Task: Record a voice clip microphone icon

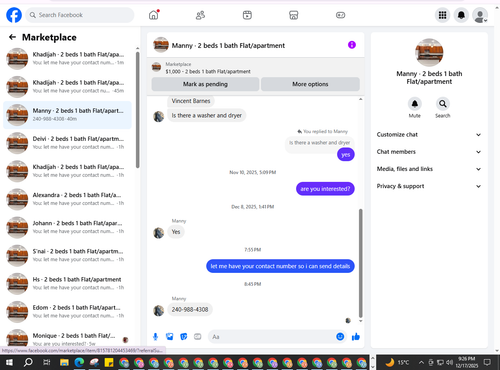Action: [x=155, y=337]
